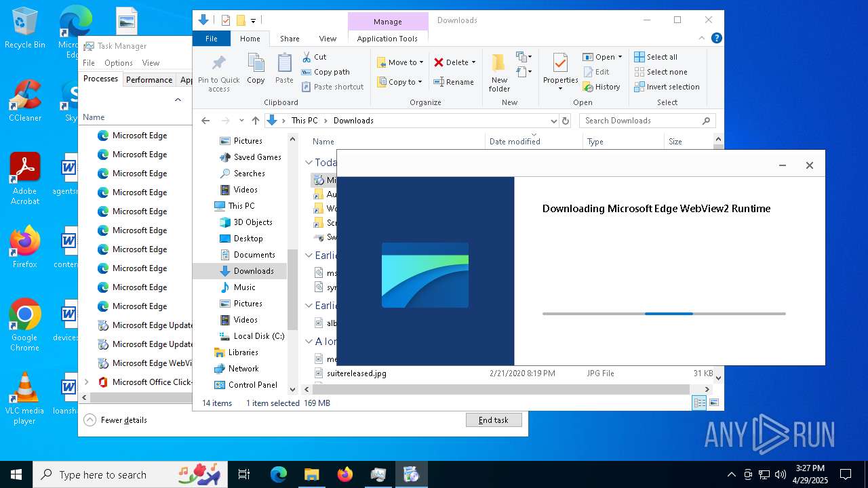Open Application Tools tab

pos(387,39)
